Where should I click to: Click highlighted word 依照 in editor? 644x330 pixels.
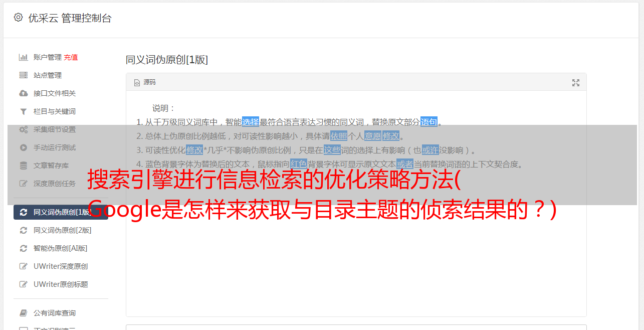[339, 136]
